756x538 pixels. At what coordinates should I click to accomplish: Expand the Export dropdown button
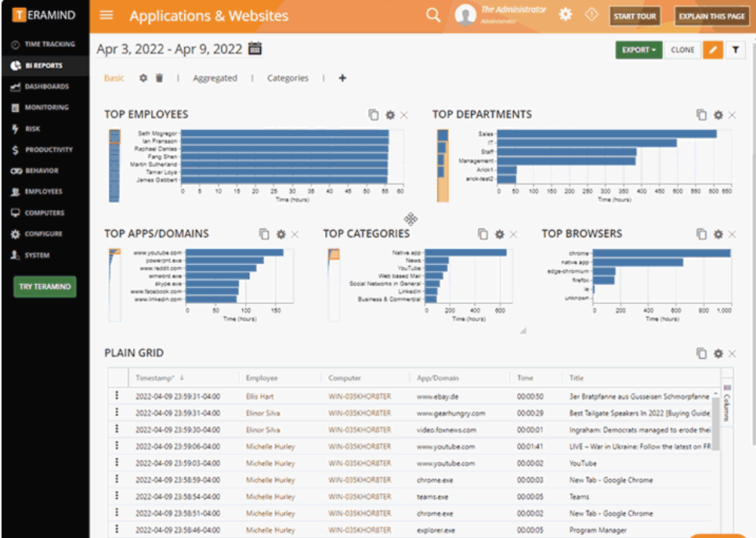(x=638, y=49)
